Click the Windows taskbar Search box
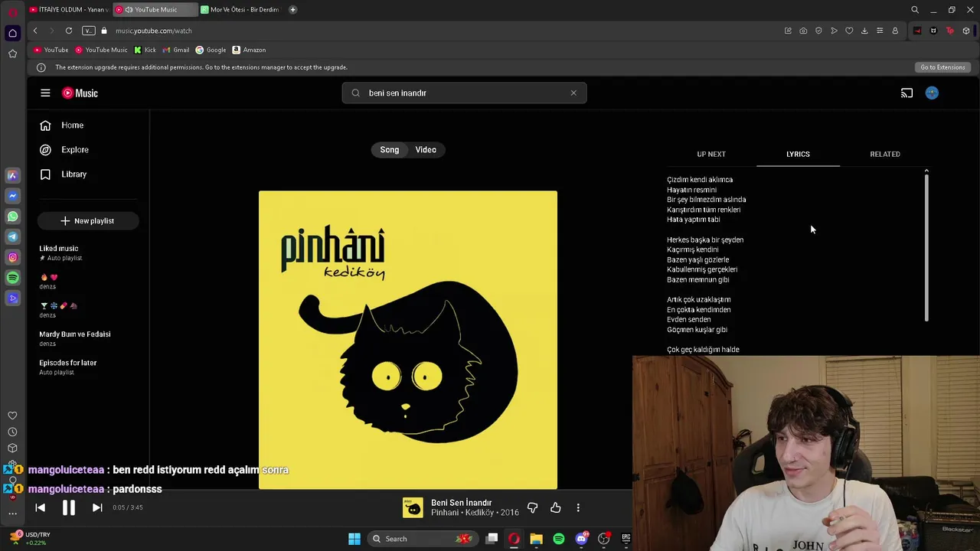Image resolution: width=980 pixels, height=551 pixels. [x=422, y=539]
